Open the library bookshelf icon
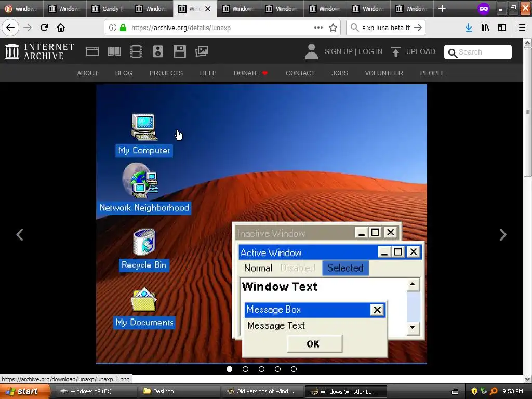532x399 pixels. 485,28
